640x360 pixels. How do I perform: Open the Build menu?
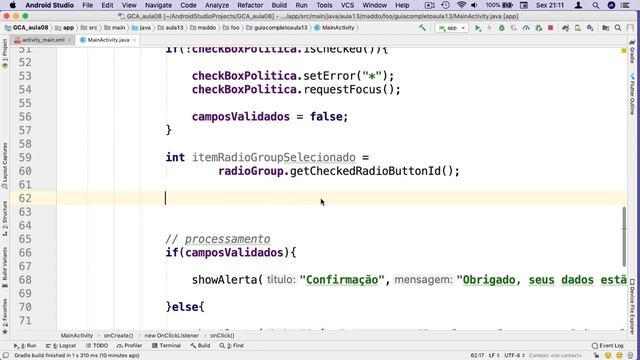click(279, 5)
